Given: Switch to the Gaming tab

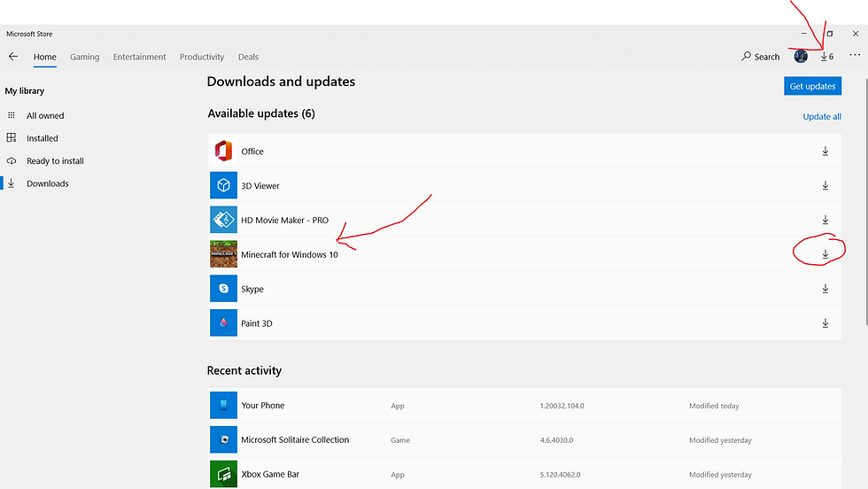Looking at the screenshot, I should 85,57.
